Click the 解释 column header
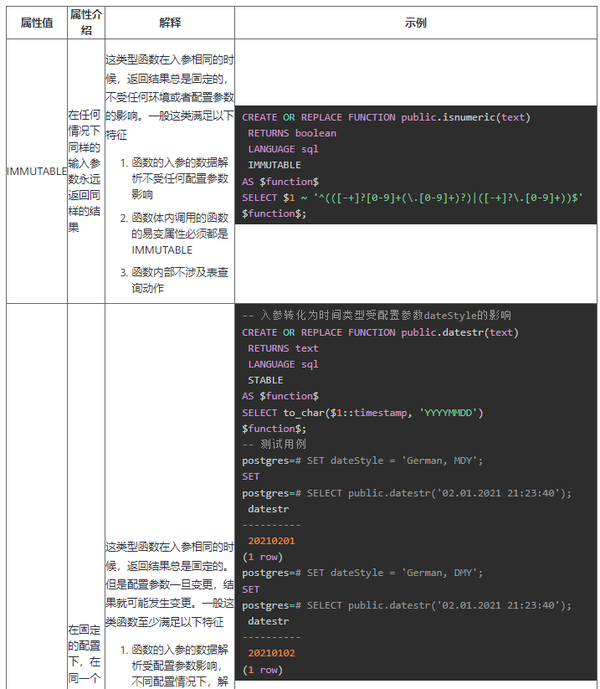Image resolution: width=600 pixels, height=689 pixels. click(170, 22)
